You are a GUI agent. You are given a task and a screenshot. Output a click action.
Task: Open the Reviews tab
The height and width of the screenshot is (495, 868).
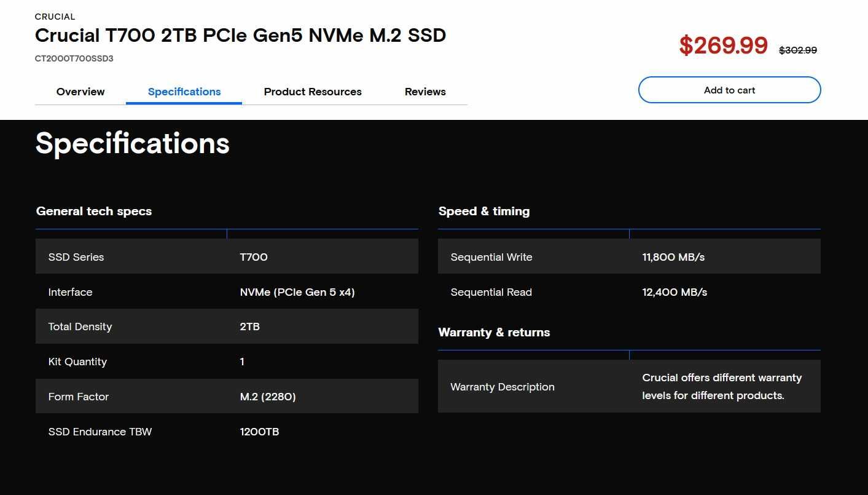[x=425, y=92]
